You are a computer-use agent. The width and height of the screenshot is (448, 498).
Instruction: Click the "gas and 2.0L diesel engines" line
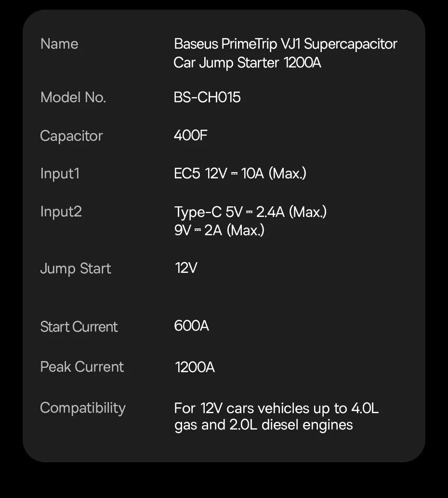[264, 425]
